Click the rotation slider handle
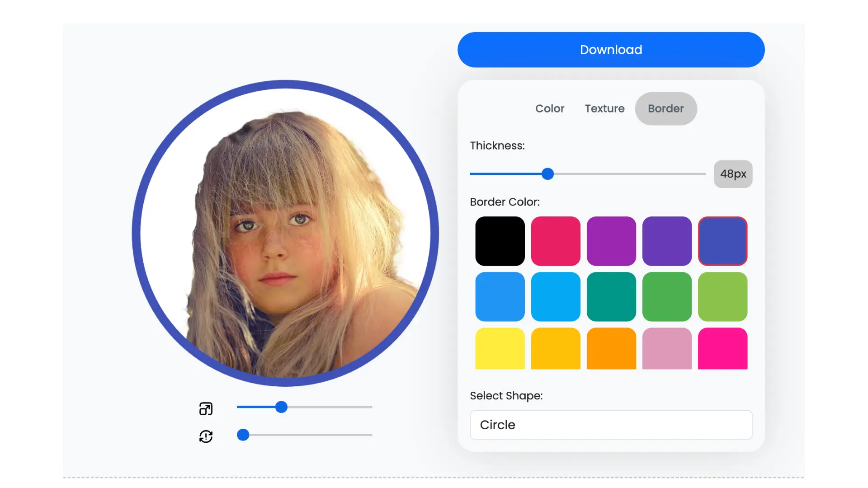Viewport: 868px width, 488px height. pyautogui.click(x=243, y=435)
